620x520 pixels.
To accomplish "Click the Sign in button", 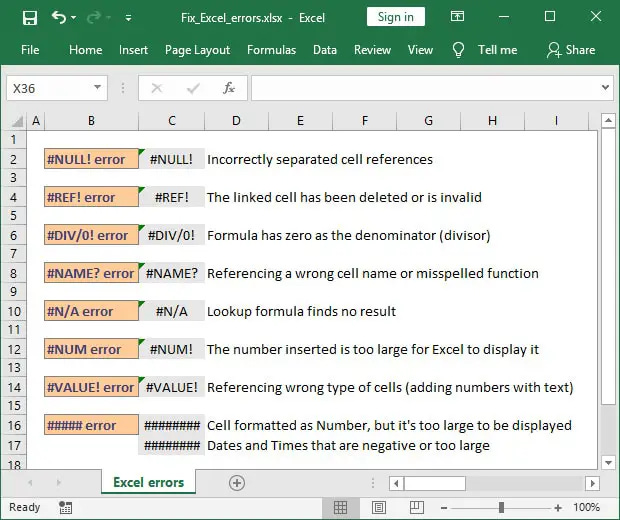I will (395, 17).
